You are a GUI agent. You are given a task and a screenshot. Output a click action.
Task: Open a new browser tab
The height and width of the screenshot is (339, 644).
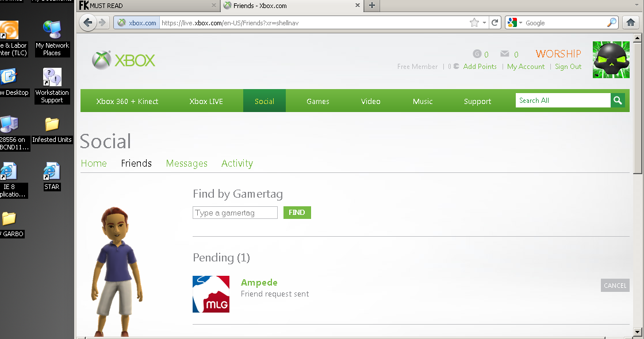tap(371, 5)
